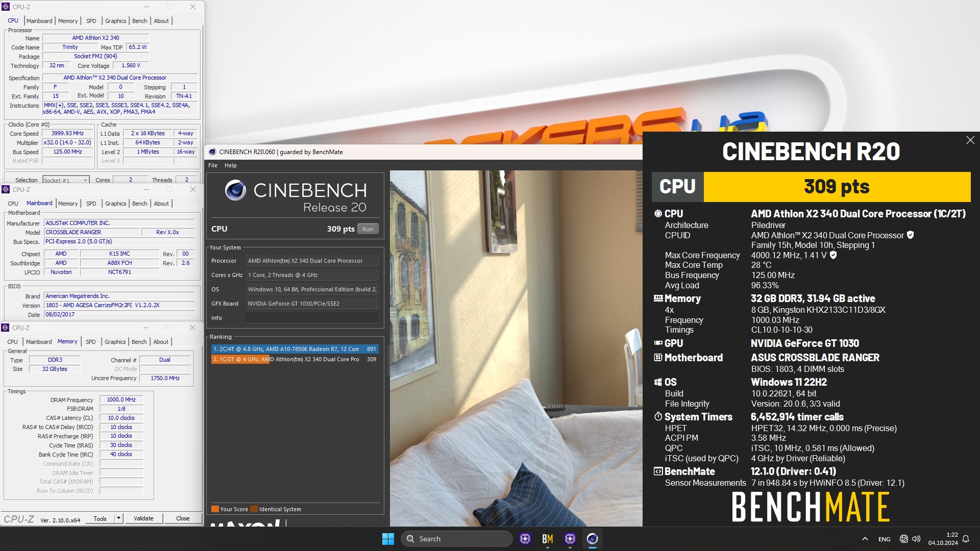Viewport: 980px width, 551px height.
Task: Click the BenchMate version section icon
Action: pyautogui.click(x=658, y=471)
